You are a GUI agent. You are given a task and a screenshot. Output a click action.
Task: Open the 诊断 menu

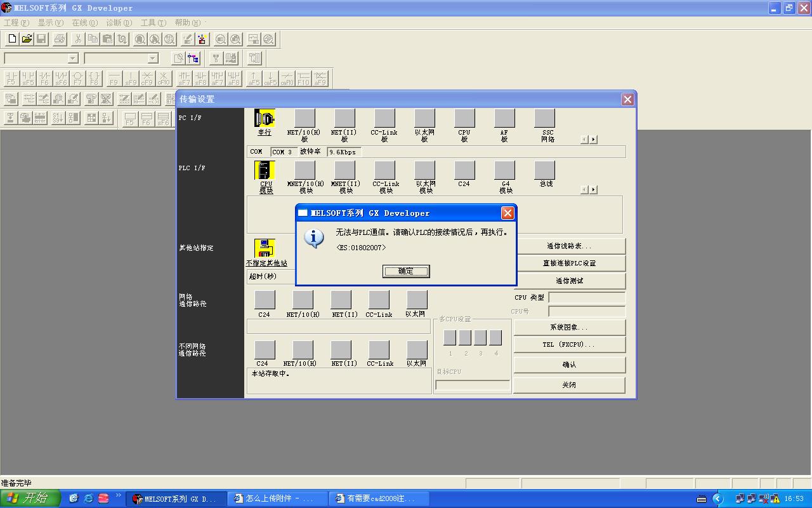point(118,23)
